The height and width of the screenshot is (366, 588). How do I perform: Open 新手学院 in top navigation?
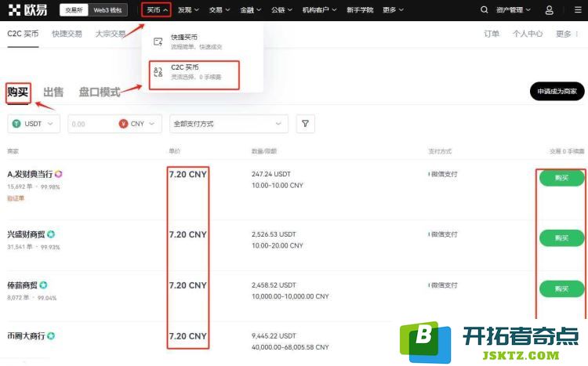[360, 10]
